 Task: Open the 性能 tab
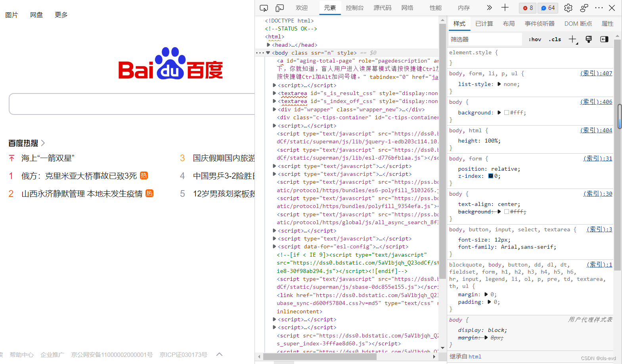tap(435, 8)
